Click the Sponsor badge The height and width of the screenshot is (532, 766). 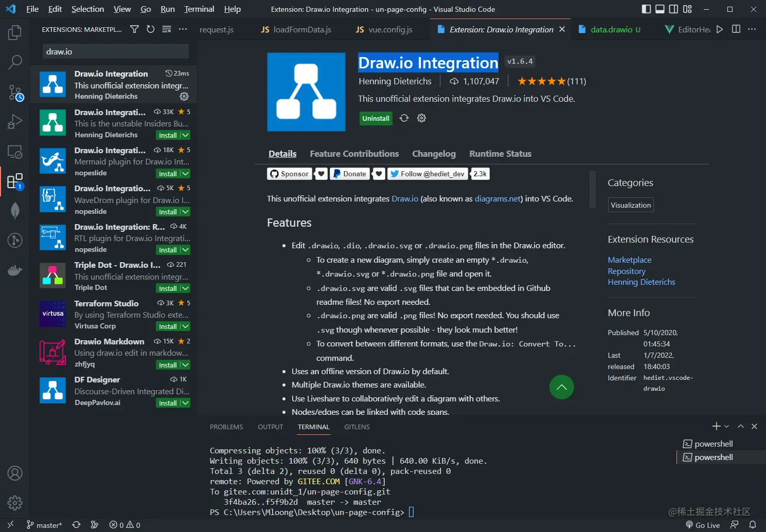point(290,174)
